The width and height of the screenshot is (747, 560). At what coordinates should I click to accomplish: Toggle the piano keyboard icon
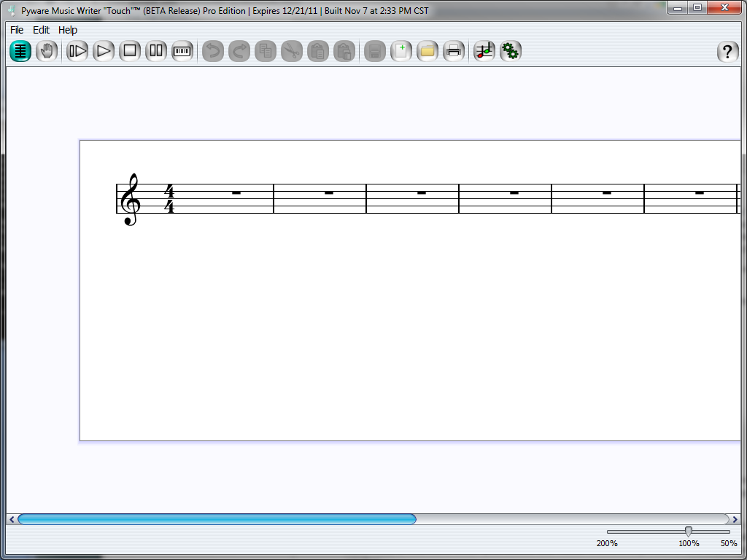pyautogui.click(x=182, y=51)
